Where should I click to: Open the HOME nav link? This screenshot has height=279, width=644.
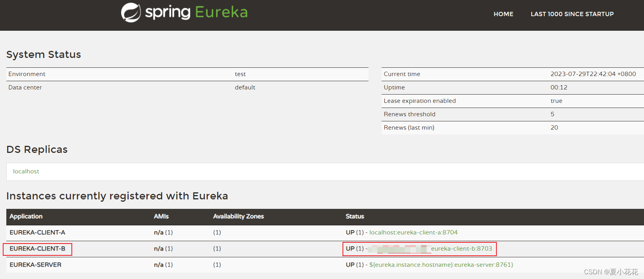click(504, 14)
